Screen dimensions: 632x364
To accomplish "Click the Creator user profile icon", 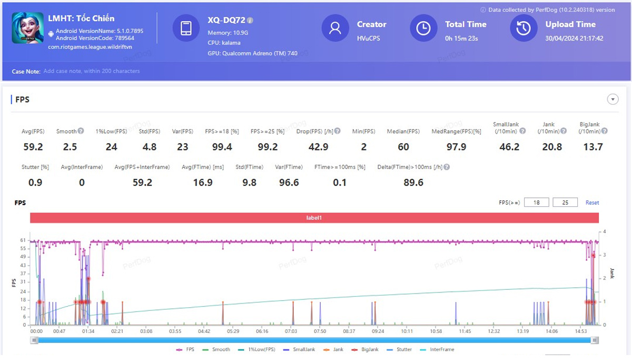I will coord(335,28).
